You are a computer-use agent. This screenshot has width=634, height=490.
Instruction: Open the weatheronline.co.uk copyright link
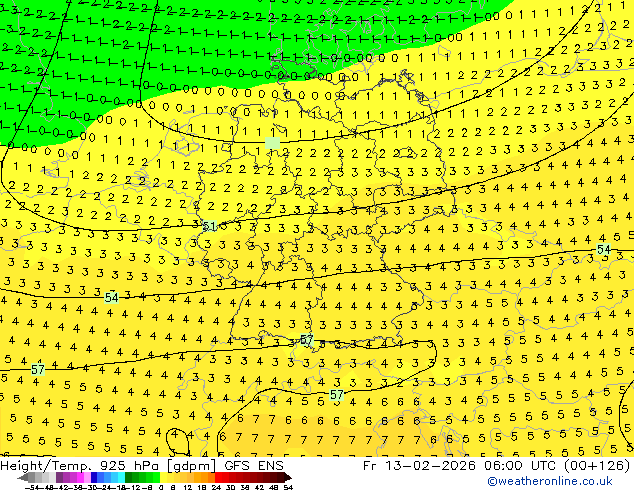[549, 482]
